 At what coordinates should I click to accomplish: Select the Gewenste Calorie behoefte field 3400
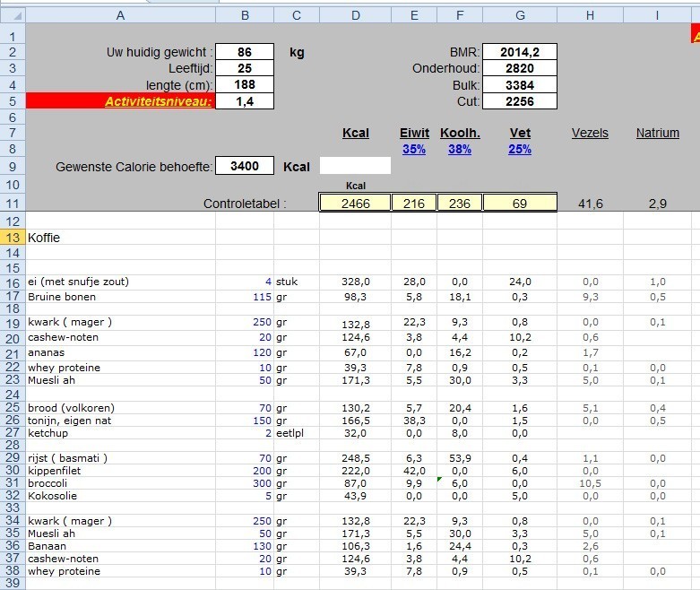[244, 166]
